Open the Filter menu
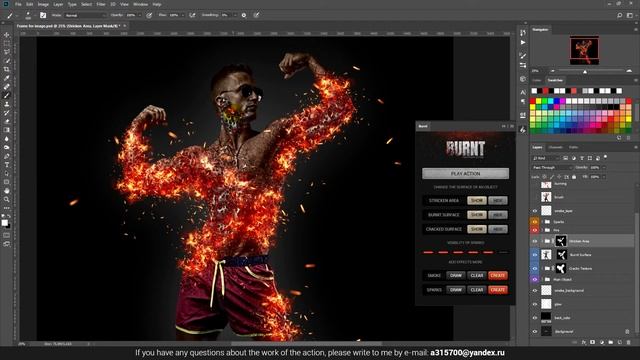 click(x=101, y=4)
